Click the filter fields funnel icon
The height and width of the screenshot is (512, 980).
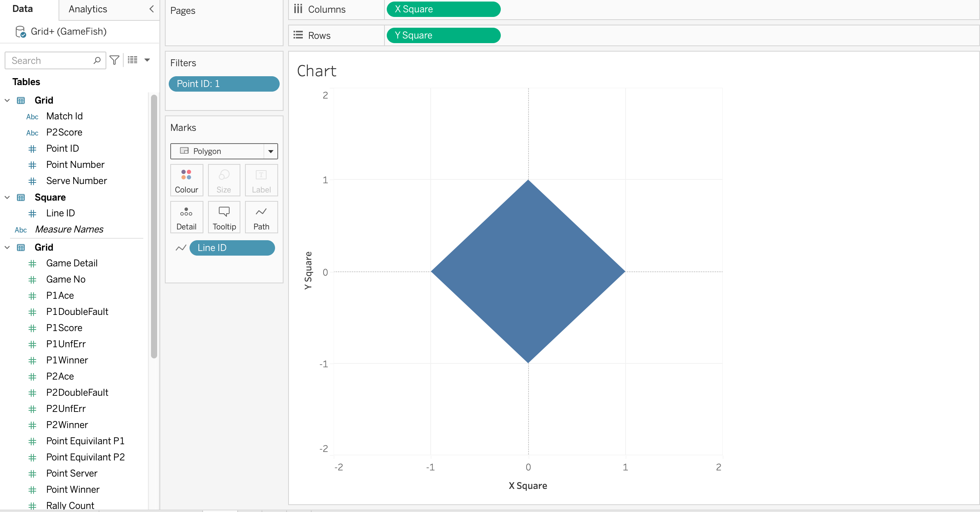click(x=114, y=60)
